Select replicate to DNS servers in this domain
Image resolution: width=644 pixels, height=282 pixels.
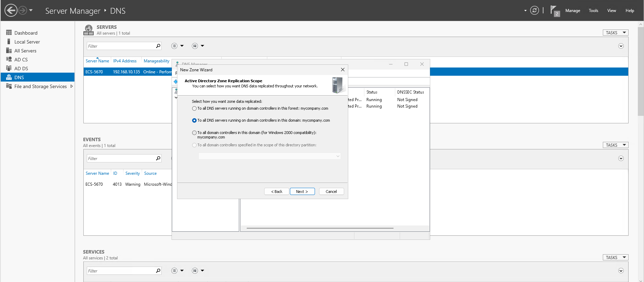(x=195, y=121)
